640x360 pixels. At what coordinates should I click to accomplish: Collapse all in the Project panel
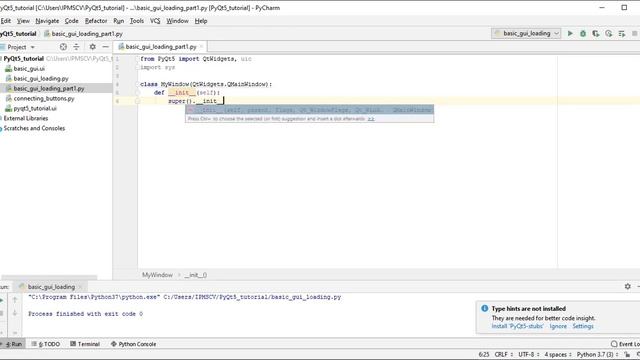click(76, 47)
